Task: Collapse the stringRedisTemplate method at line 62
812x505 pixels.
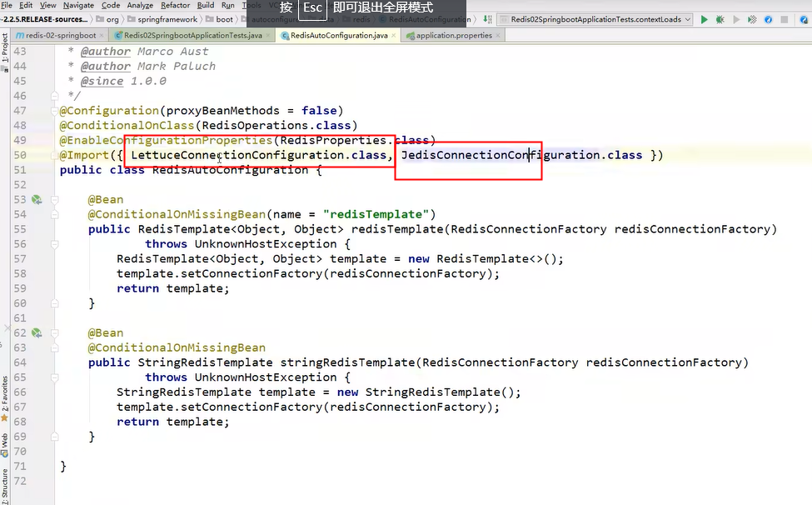Action: 54,333
